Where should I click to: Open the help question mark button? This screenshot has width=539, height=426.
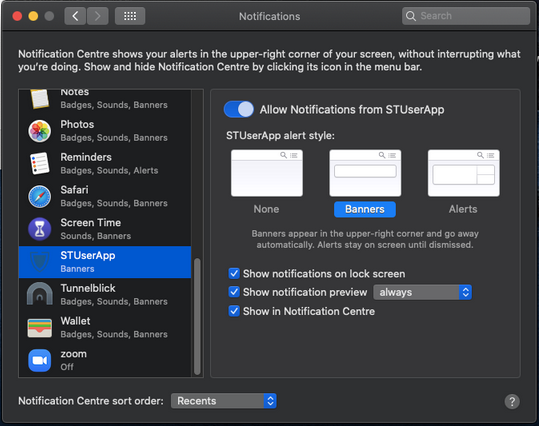(x=512, y=401)
